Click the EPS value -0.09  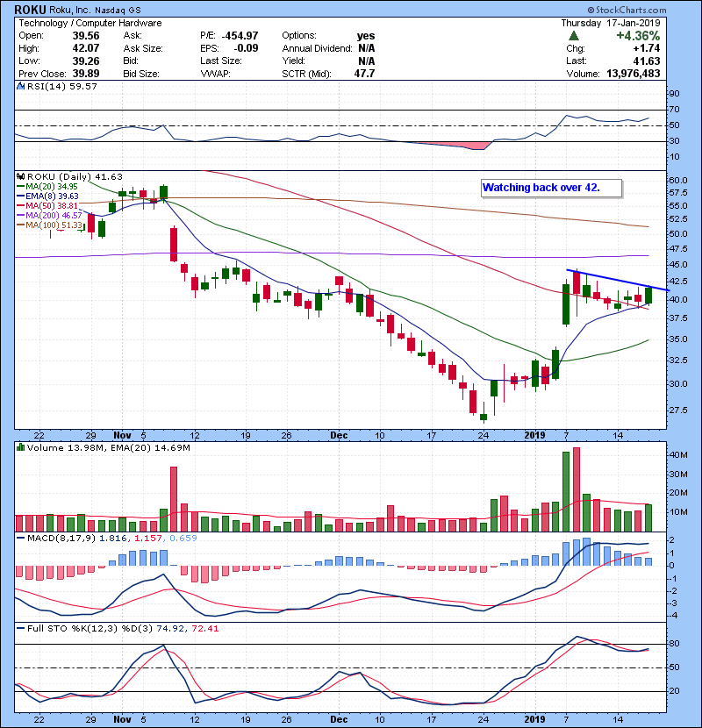point(246,48)
